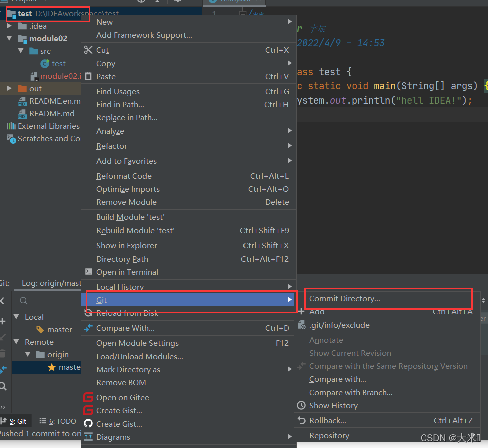Click the blue arrows icon beside Compare With...
Image resolution: width=488 pixels, height=448 pixels.
[88, 328]
